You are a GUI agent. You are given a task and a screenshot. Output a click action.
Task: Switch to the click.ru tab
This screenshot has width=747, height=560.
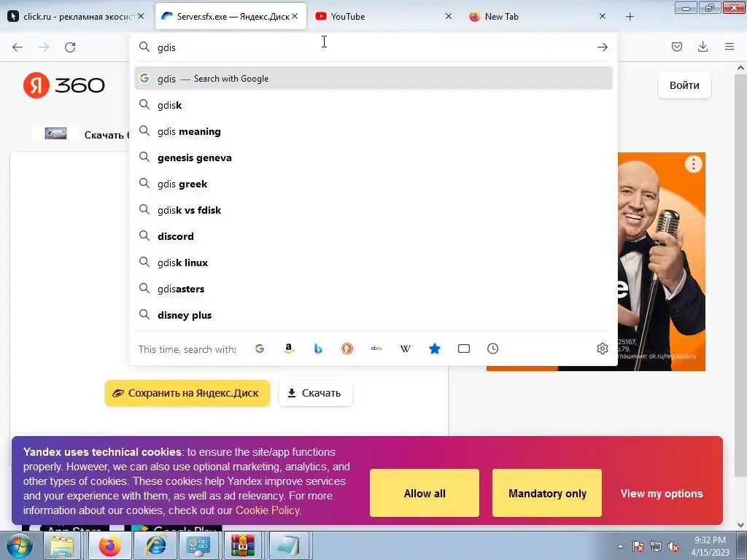76,16
